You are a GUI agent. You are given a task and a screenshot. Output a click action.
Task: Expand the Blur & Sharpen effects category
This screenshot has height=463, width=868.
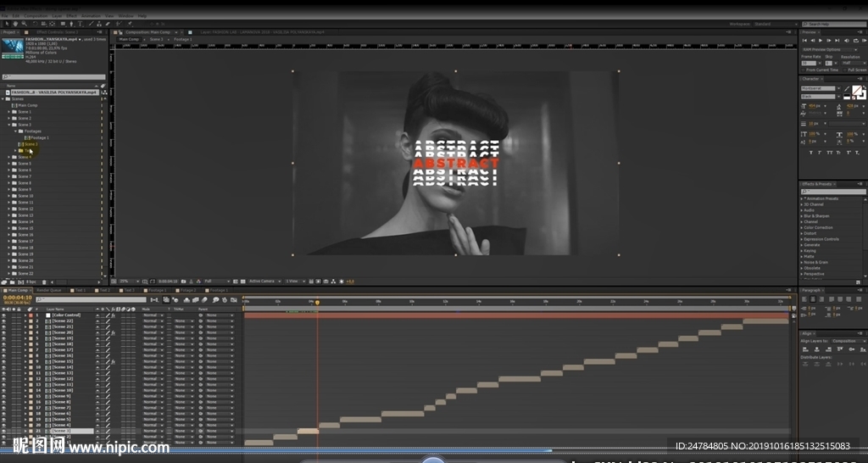[801, 216]
